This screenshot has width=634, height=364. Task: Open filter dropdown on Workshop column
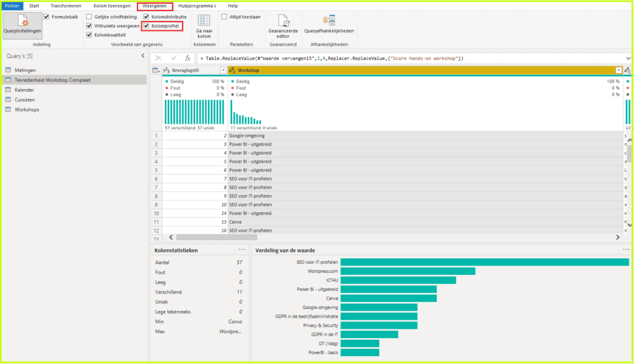tap(619, 71)
